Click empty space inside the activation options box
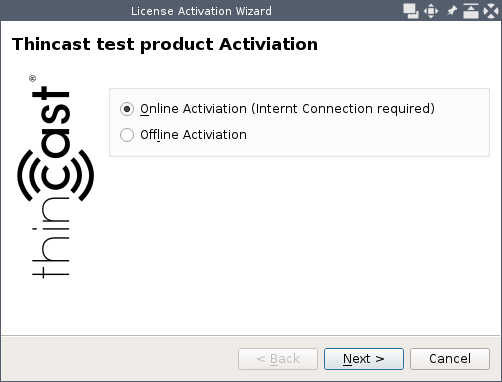Screen dimensions: 502x382 367,137
